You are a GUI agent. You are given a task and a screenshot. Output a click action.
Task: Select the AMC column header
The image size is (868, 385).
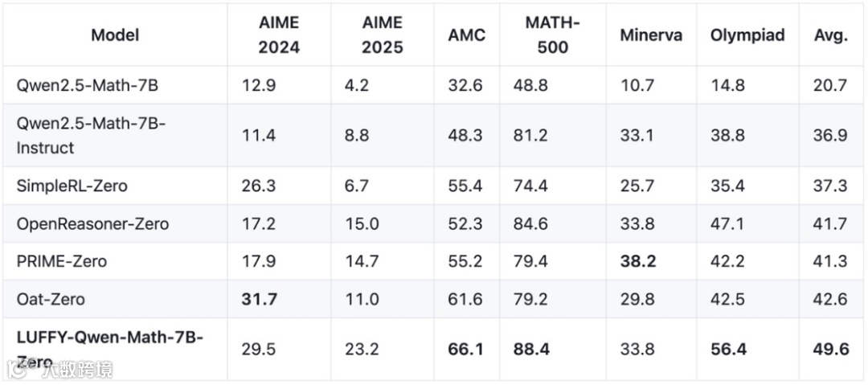pyautogui.click(x=466, y=35)
